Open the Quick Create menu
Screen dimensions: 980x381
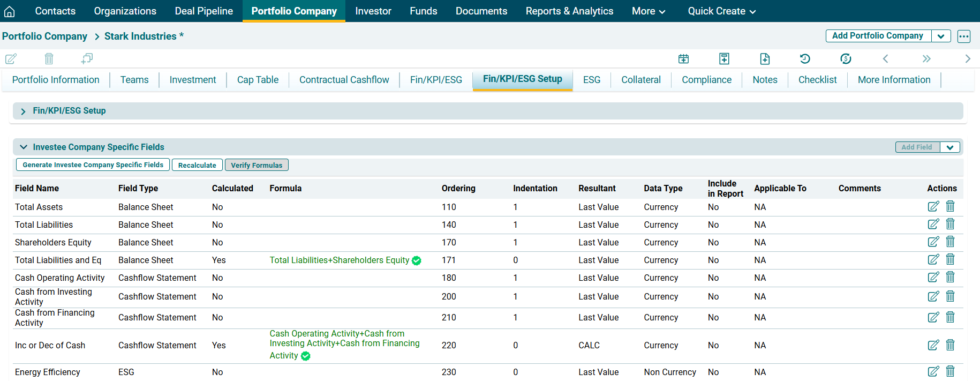coord(721,11)
